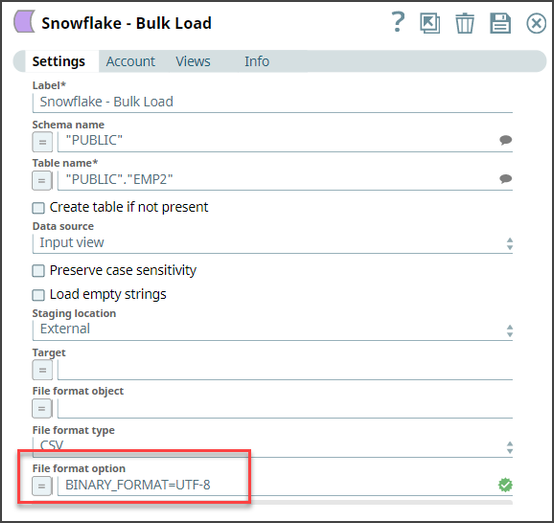Click the Target input field

click(285, 370)
